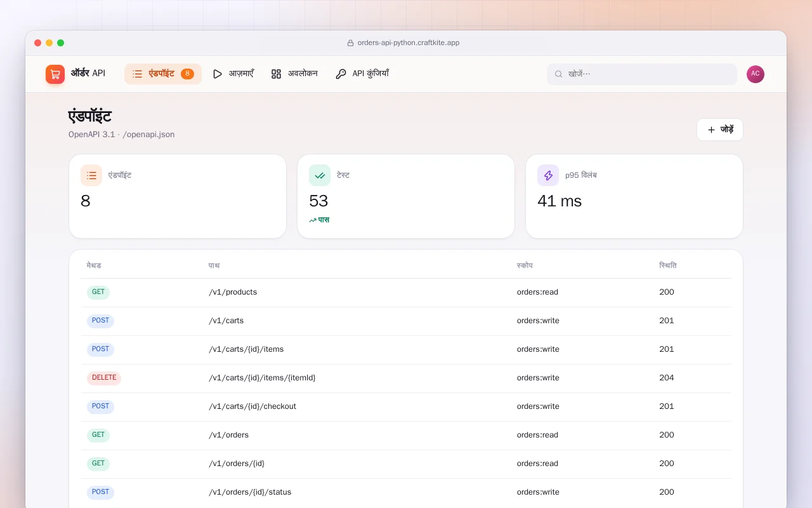Screen dimensions: 812x508
Task: Click the पाथ column header
Action: pyautogui.click(x=214, y=265)
